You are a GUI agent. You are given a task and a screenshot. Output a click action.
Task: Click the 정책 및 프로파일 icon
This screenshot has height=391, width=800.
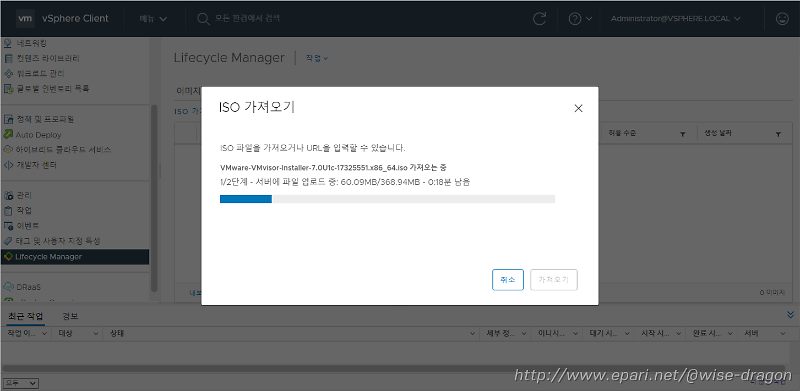[x=8, y=119]
